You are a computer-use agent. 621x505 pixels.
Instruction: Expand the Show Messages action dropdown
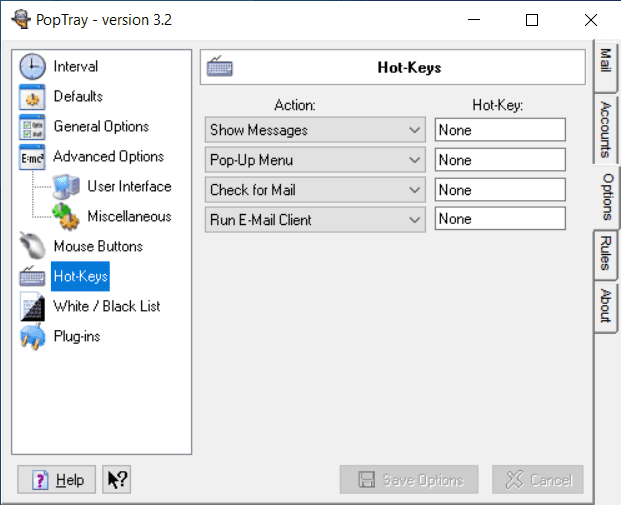pyautogui.click(x=416, y=130)
